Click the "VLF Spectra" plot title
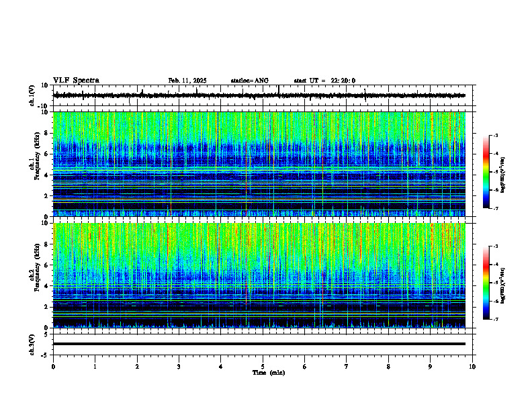532x411 pixels. pos(76,81)
